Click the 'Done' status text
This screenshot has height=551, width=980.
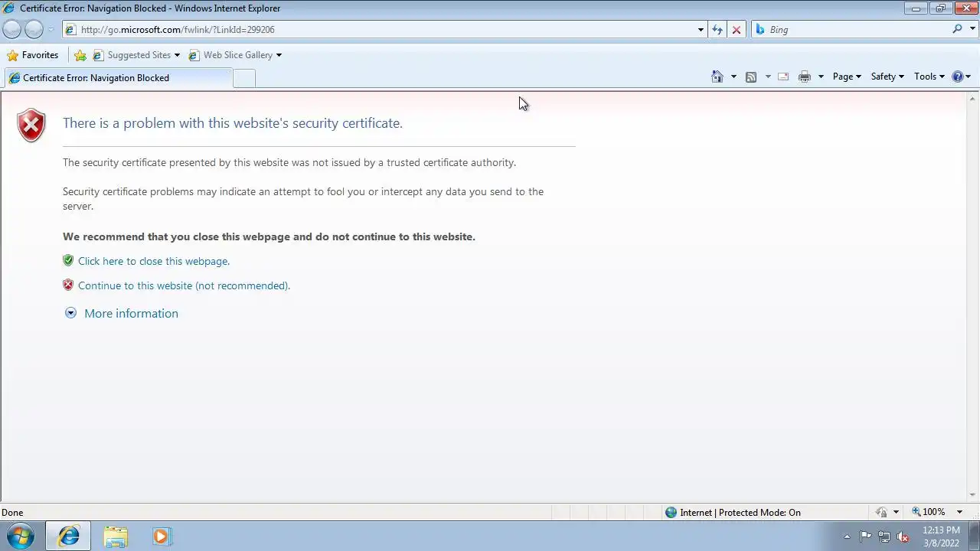click(x=12, y=513)
